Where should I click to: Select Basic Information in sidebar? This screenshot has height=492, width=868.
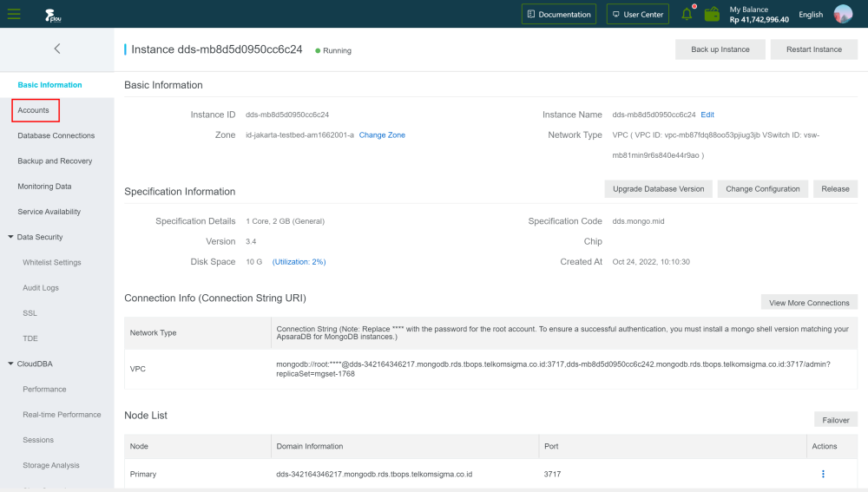pos(49,85)
